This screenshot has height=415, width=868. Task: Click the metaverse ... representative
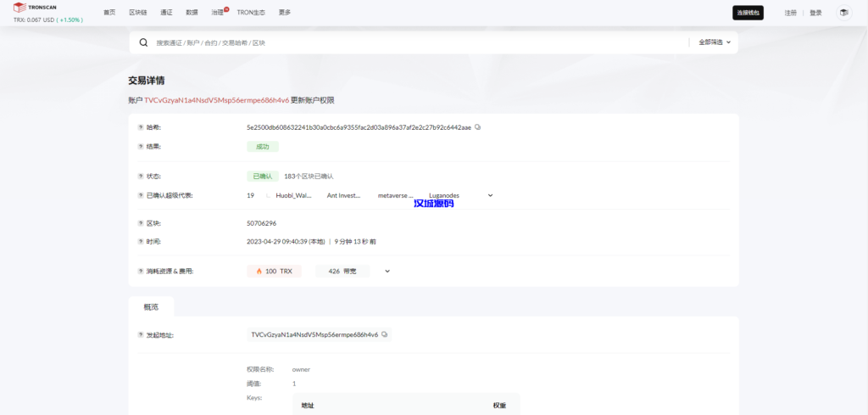(x=395, y=195)
